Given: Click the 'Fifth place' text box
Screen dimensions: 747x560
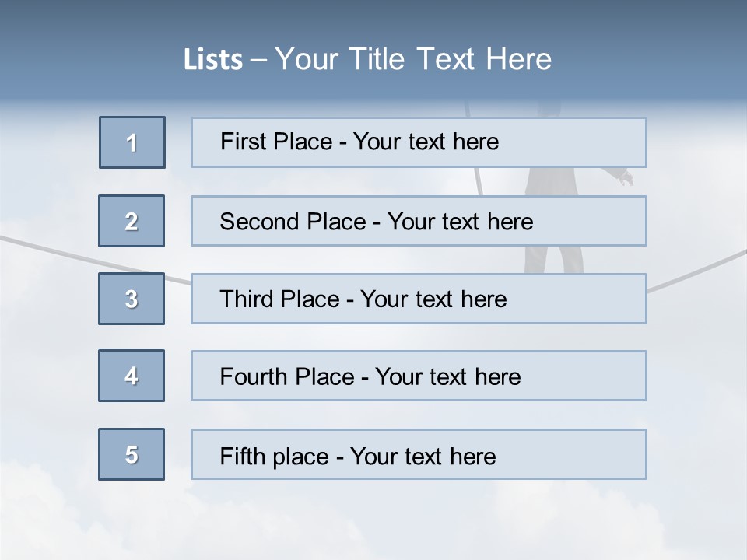Looking at the screenshot, I should (419, 454).
